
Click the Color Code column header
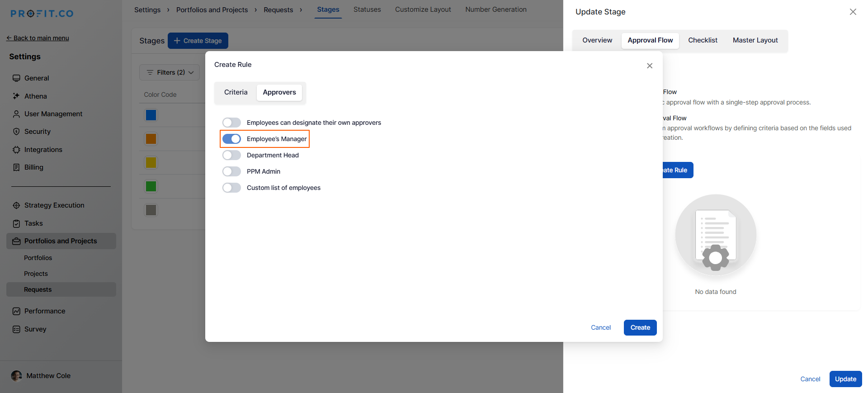pyautogui.click(x=160, y=95)
